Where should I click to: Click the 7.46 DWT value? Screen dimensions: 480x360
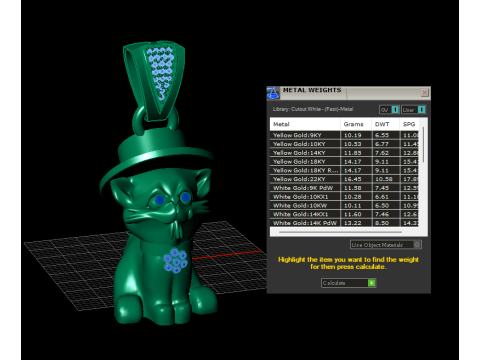point(382,214)
